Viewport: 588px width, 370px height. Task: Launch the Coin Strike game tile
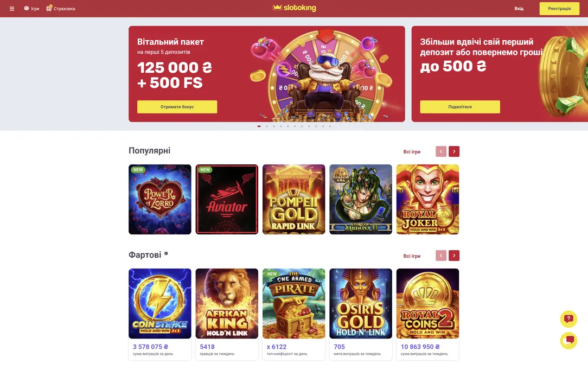coord(160,303)
